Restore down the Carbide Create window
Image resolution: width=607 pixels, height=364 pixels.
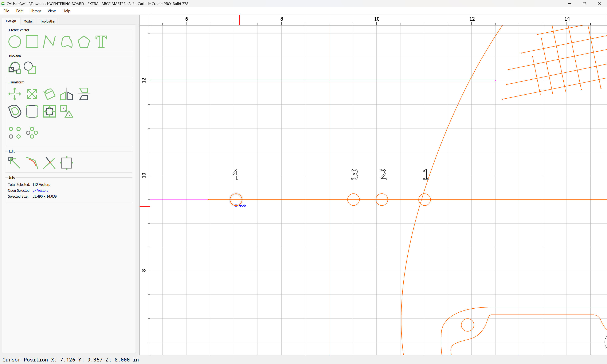[584, 3]
